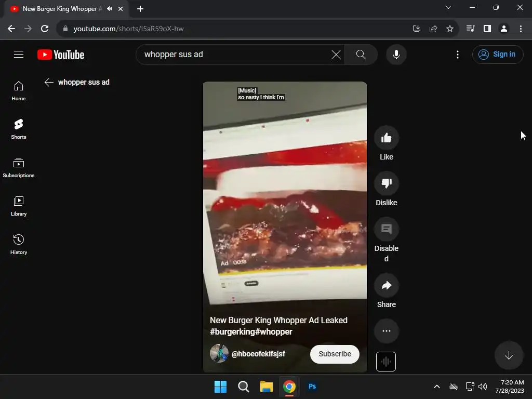Open Shorts in the sidebar

pyautogui.click(x=19, y=129)
